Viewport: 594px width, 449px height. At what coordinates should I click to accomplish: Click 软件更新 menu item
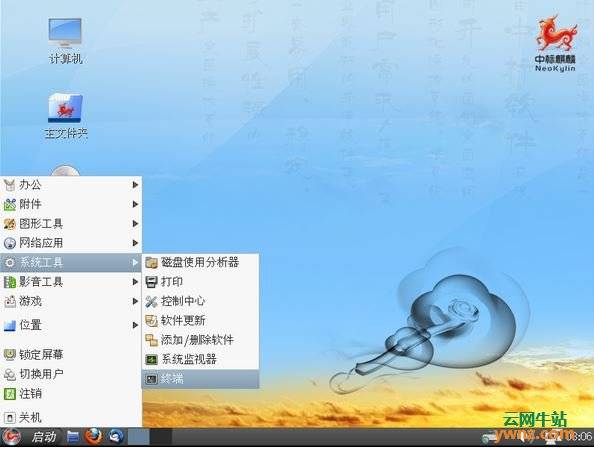tap(200, 321)
